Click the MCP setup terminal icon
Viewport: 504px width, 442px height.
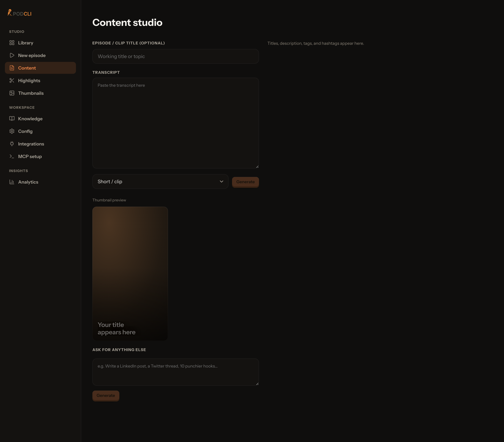click(12, 156)
